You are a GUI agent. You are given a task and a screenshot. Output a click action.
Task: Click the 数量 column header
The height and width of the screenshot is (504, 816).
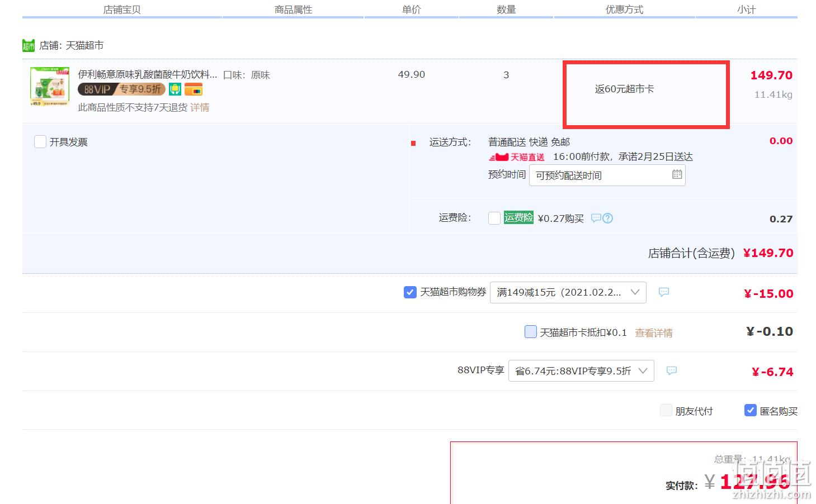[506, 9]
